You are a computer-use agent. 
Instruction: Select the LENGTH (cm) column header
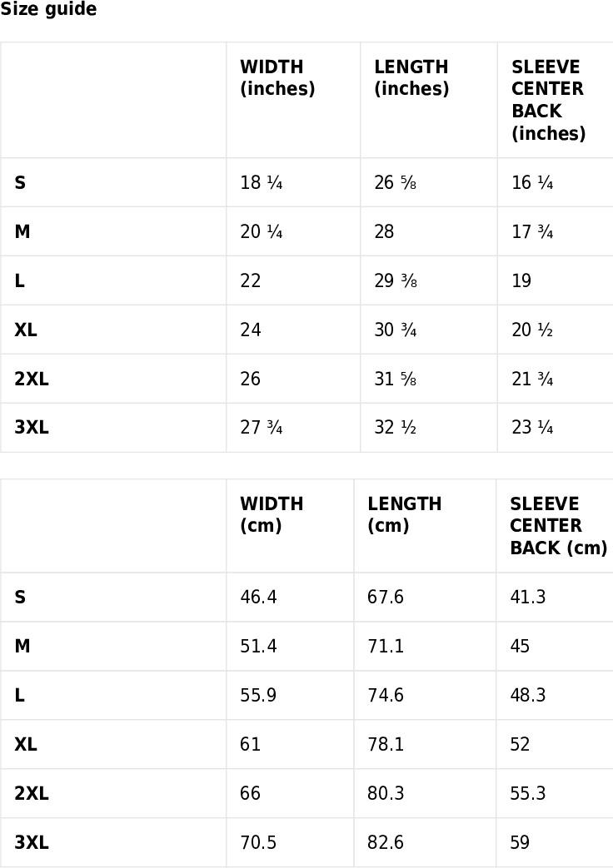click(405, 514)
